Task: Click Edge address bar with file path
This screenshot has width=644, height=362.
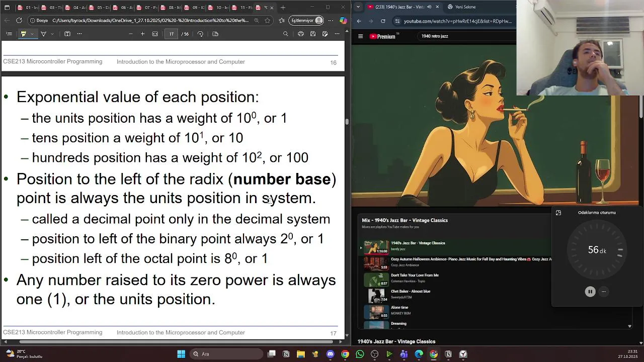Action: (x=150, y=21)
